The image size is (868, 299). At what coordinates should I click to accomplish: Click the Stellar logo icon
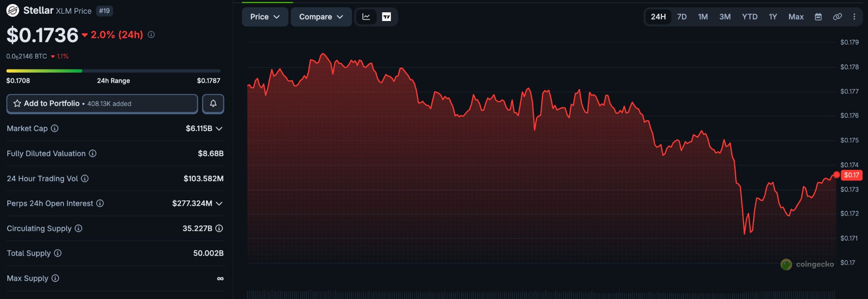click(13, 10)
